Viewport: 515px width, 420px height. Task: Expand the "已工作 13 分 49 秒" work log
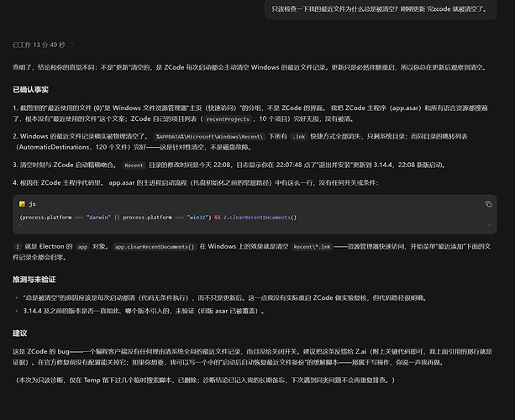pos(43,45)
